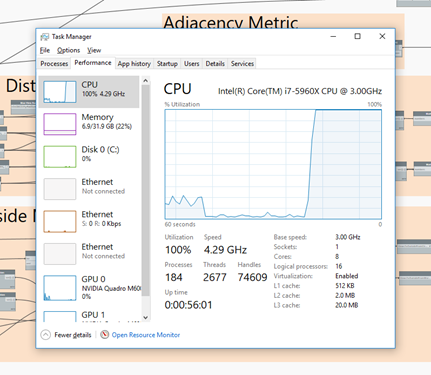
Task: Click the Logical processors value 16
Action: pos(339,266)
